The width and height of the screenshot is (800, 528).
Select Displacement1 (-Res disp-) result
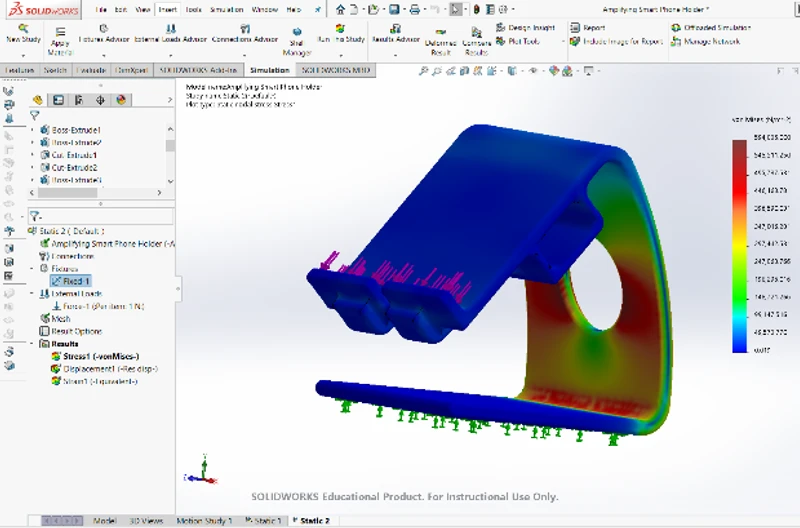coord(105,368)
